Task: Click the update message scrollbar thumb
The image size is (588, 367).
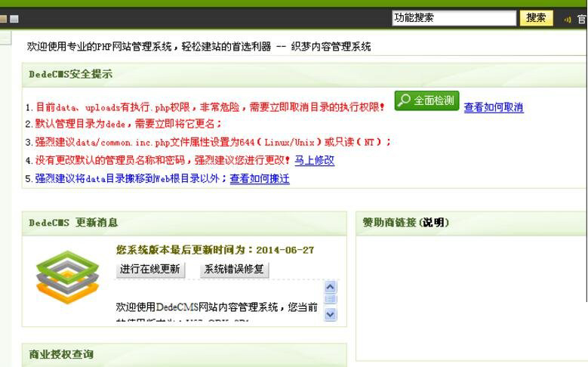Action: [x=331, y=299]
